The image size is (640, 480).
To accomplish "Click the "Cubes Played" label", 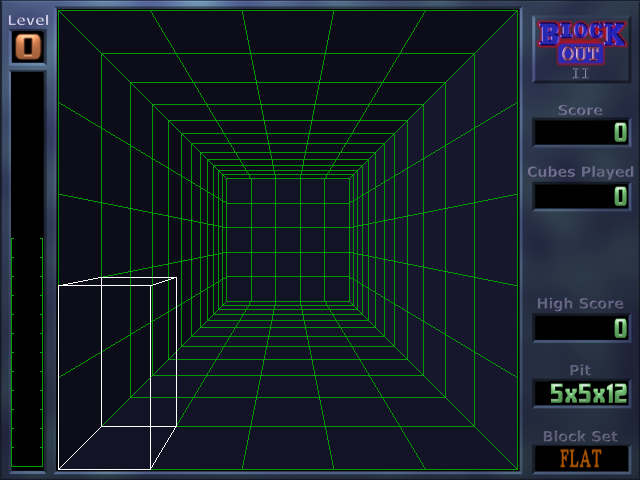I will pyautogui.click(x=580, y=172).
